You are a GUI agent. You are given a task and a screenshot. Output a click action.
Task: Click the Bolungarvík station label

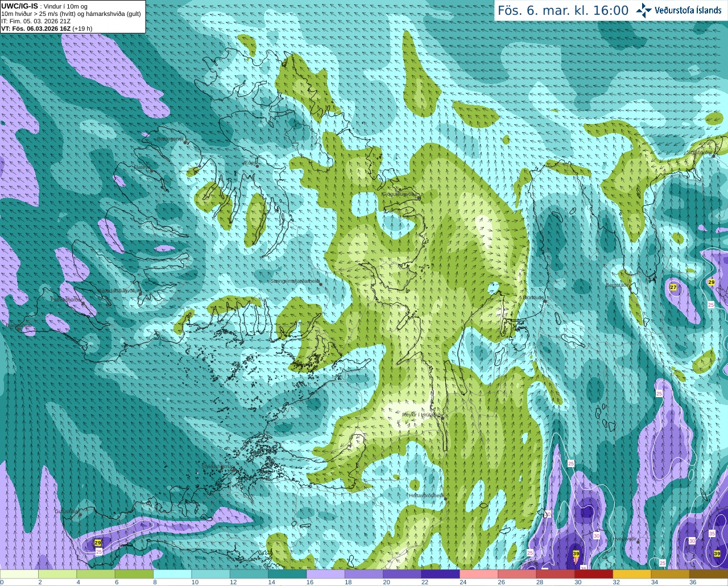tap(170, 139)
